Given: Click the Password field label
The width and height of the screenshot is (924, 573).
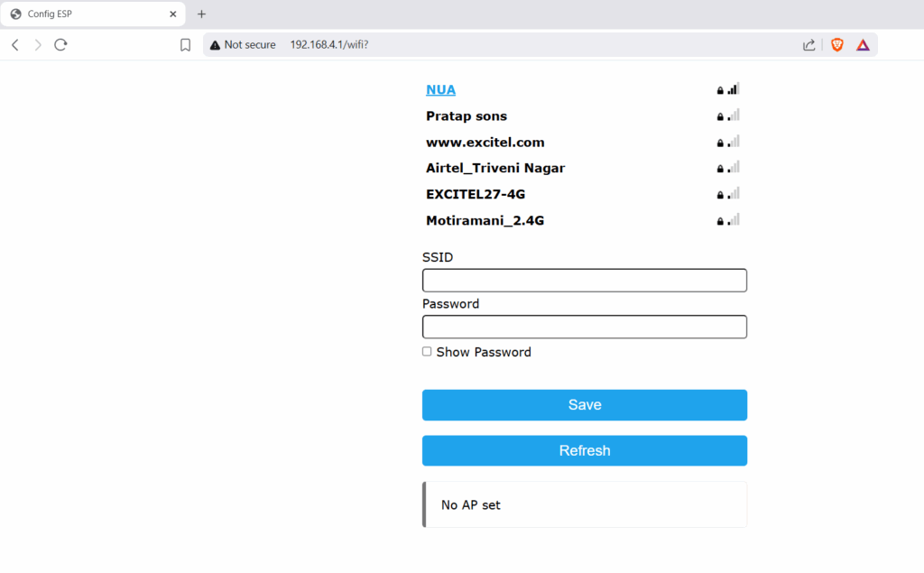Looking at the screenshot, I should tap(450, 304).
